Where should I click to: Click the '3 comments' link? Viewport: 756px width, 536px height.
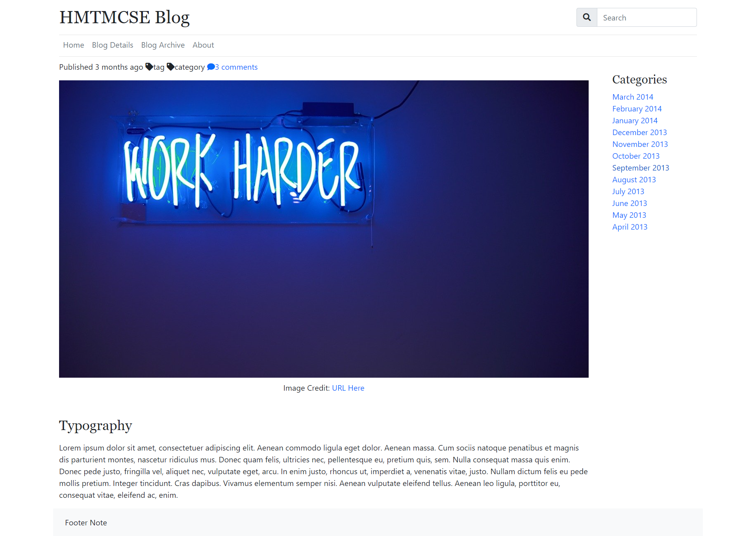(x=232, y=67)
